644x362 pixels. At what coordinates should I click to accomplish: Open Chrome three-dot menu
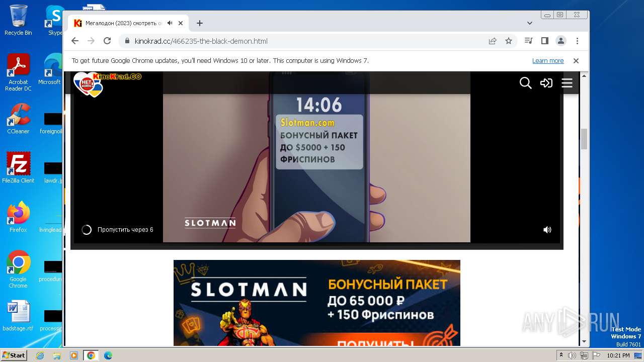577,41
